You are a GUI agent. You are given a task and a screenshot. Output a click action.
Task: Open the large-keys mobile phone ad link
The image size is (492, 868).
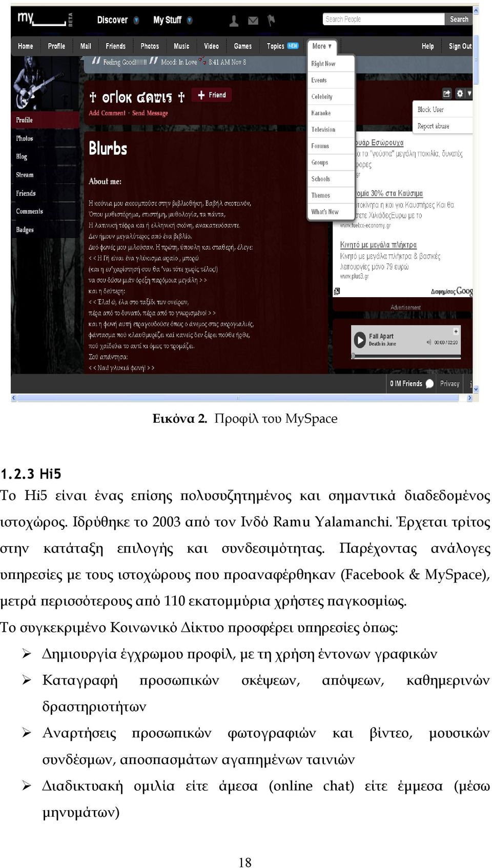tap(378, 245)
